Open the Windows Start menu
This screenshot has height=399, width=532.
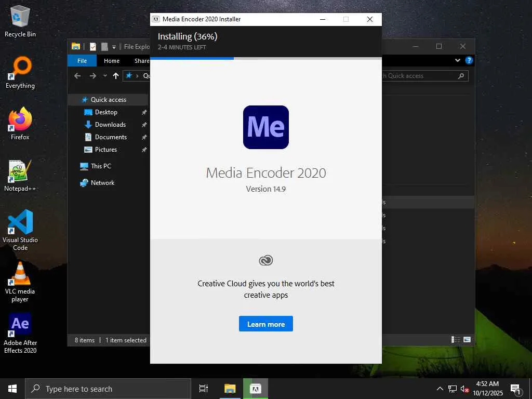pyautogui.click(x=12, y=389)
